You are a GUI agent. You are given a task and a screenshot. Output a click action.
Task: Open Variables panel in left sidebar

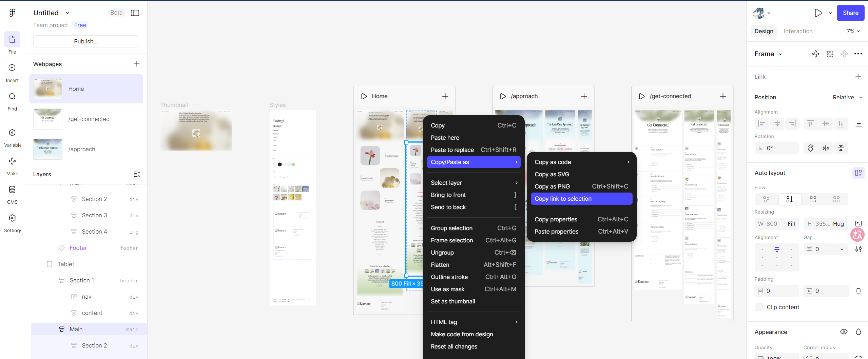pyautogui.click(x=12, y=133)
